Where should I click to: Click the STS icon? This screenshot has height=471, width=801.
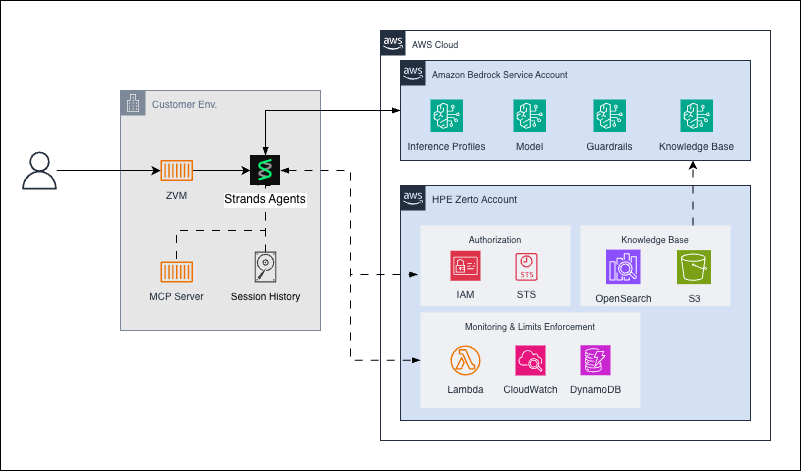[x=526, y=267]
